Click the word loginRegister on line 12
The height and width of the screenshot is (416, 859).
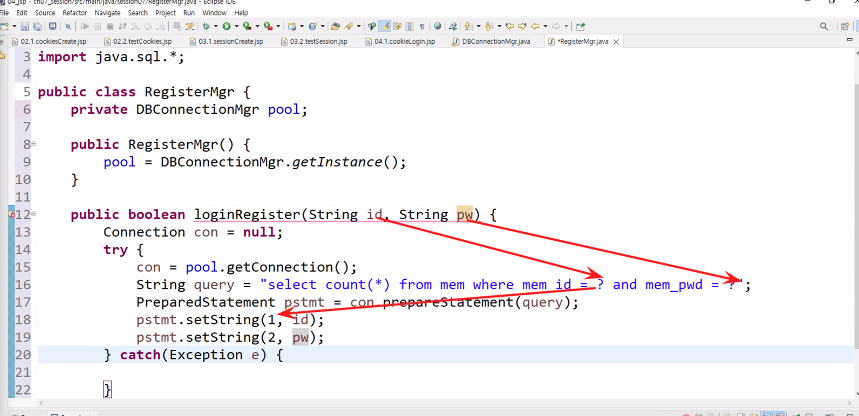248,214
